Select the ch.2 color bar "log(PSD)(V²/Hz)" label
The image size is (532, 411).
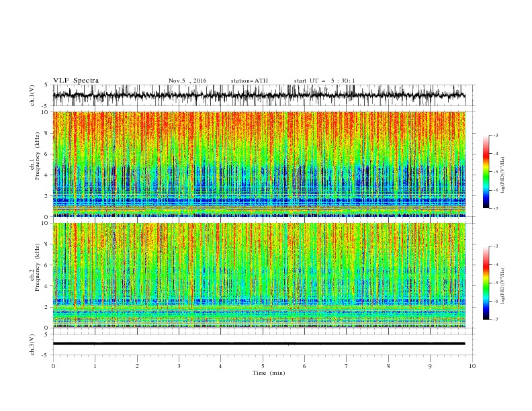[502, 286]
